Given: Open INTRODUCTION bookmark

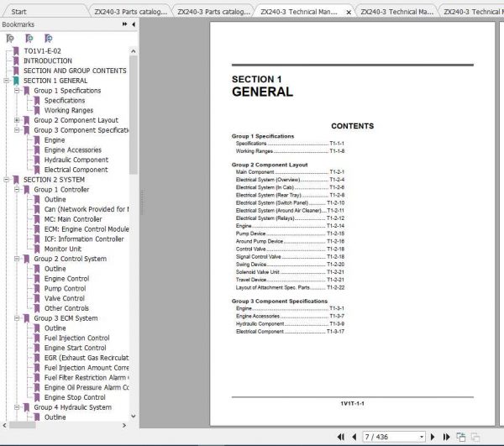Looking at the screenshot, I should click(48, 60).
